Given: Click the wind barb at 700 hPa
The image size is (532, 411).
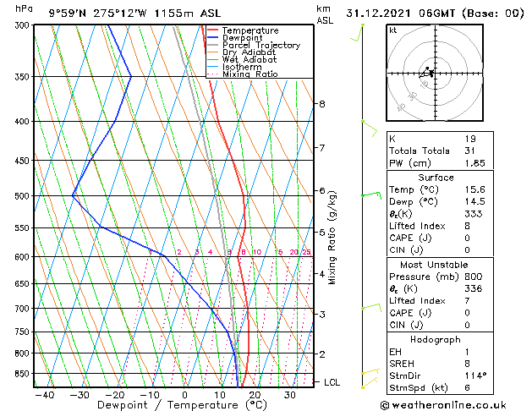Looking at the screenshot, I should (371, 307).
